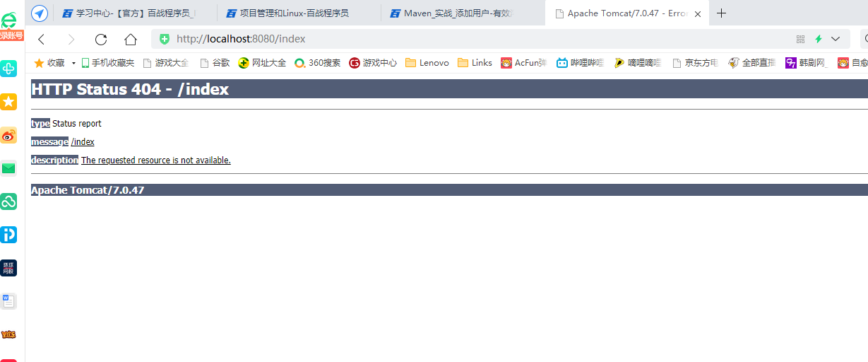Screen dimensions: 868x362
Task: Open the Lenovo bookmark folder
Action: (427, 63)
